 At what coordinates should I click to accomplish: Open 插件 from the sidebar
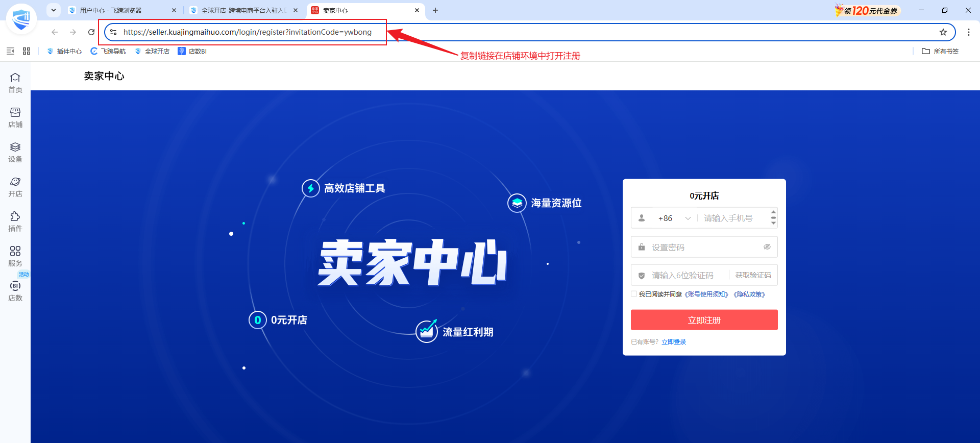coord(15,222)
